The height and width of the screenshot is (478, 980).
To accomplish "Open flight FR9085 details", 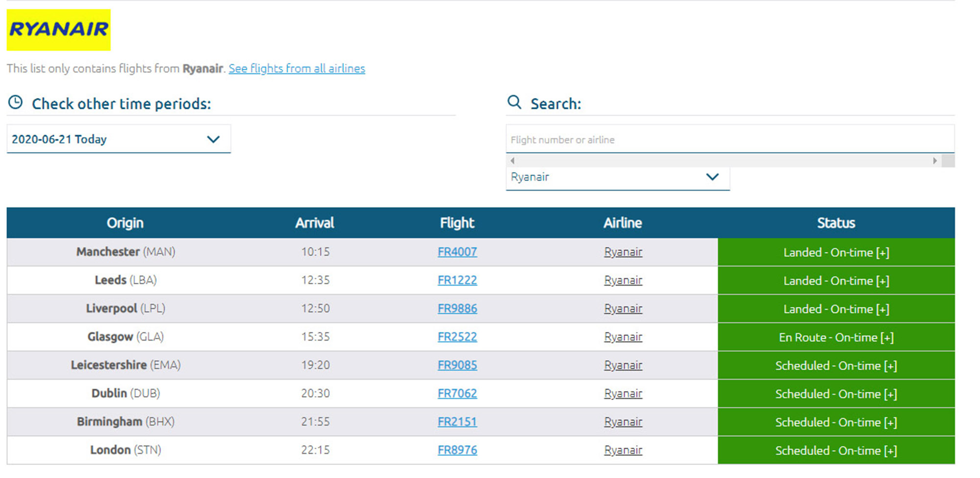I will (457, 365).
